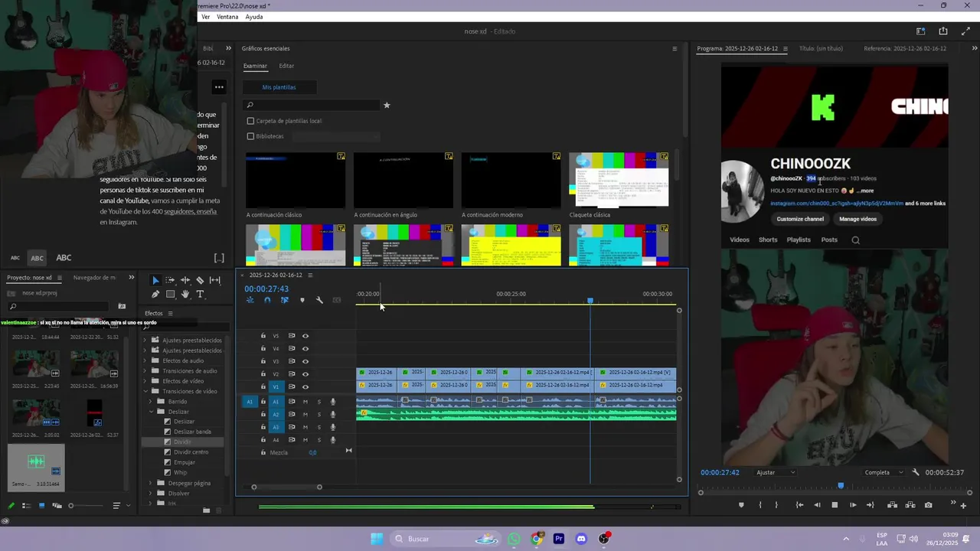Select the Rectangle tool

pos(170,294)
